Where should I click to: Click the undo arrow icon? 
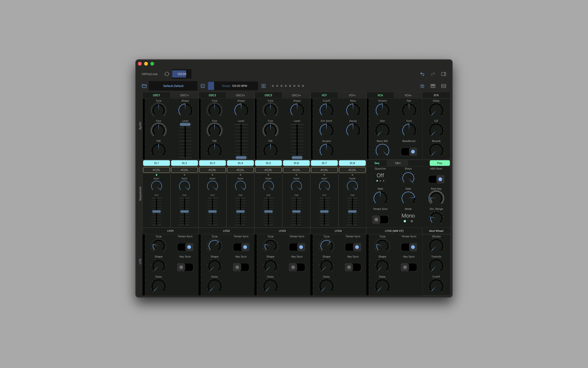coord(422,74)
